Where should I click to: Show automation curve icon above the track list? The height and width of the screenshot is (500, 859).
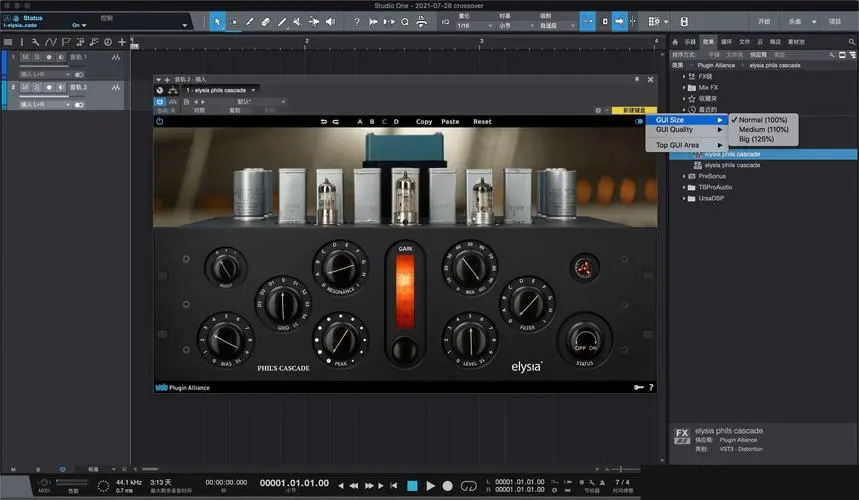coord(50,42)
